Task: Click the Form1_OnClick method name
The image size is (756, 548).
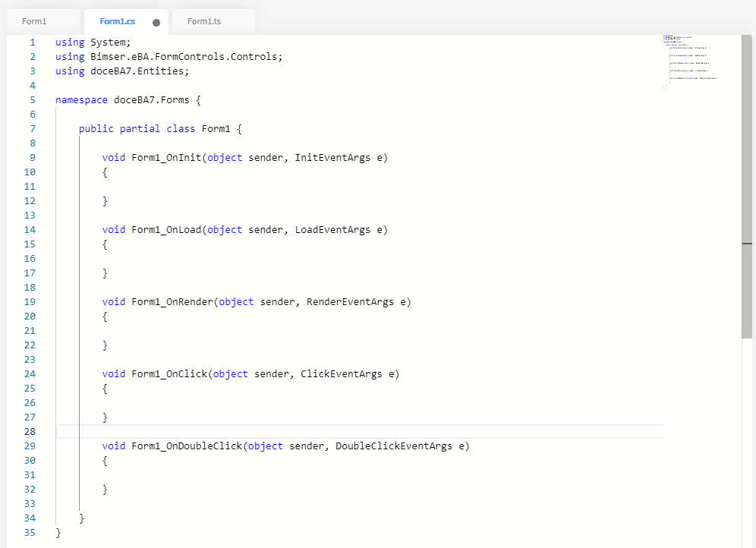Action: click(x=169, y=373)
